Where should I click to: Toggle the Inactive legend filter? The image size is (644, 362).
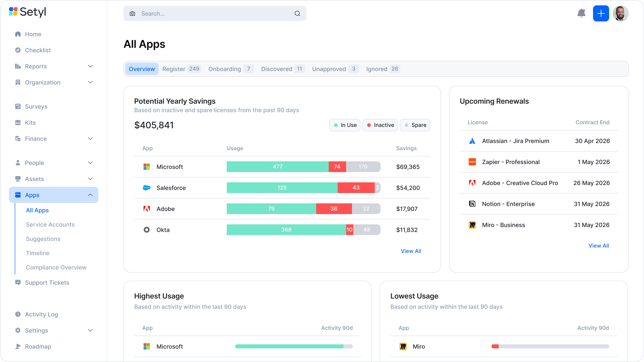point(380,125)
